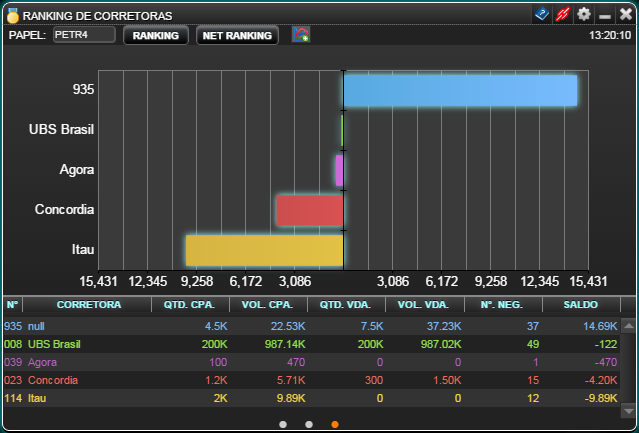Sort by Nº. NEG. column header
This screenshot has height=433, width=639.
pos(502,305)
